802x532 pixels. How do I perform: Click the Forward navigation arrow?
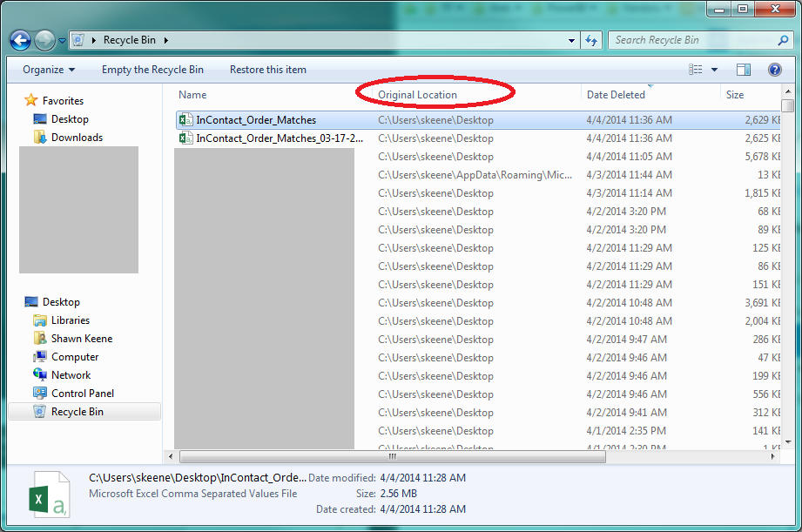[44, 40]
